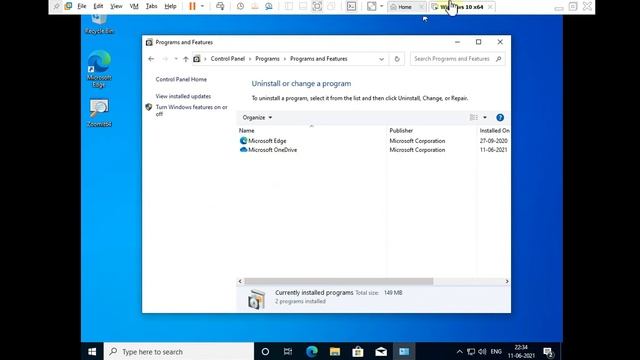Open the Windows Start menu
Viewport: 640px width, 360px height.
(92, 351)
